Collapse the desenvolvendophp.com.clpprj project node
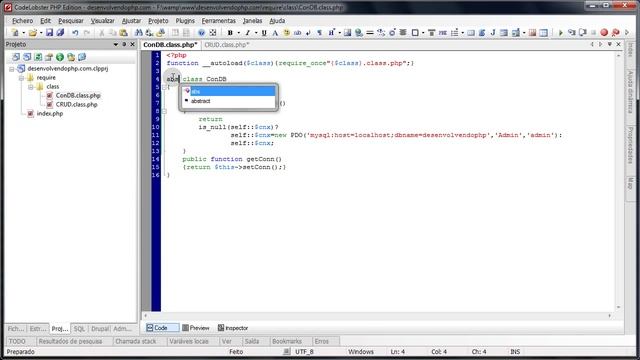Viewport: 640px width, 360px height. [12, 69]
